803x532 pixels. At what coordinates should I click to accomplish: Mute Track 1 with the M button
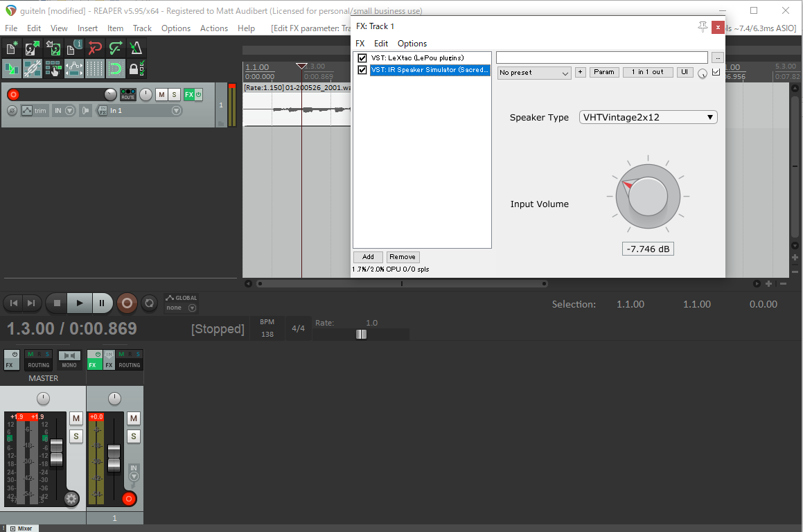[x=161, y=94]
